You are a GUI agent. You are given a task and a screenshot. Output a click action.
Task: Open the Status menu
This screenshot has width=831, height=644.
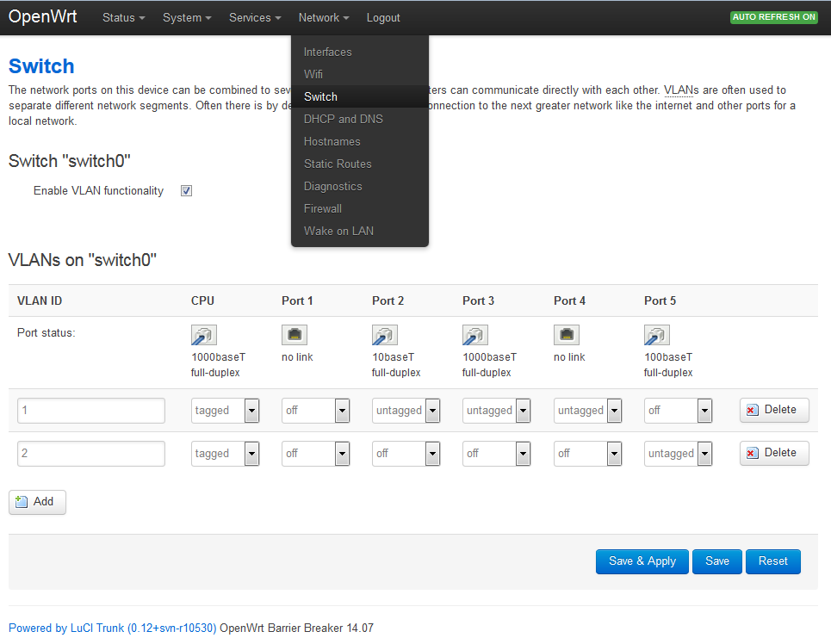click(123, 17)
